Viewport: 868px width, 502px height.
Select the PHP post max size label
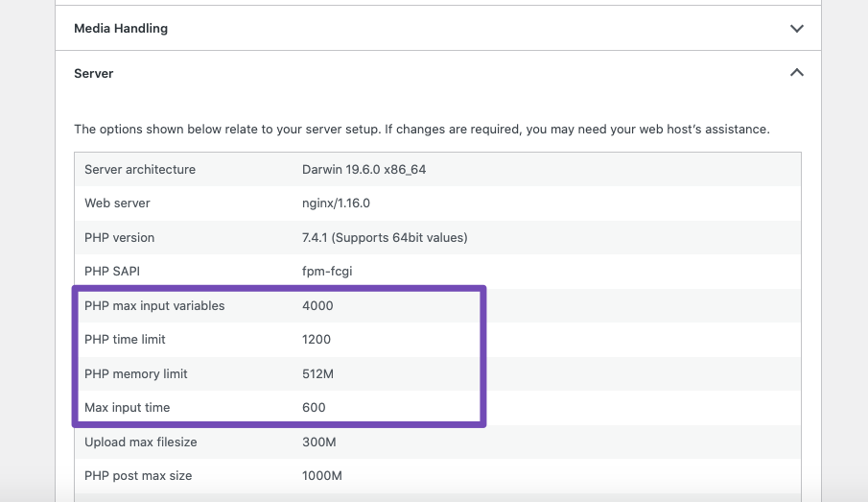[x=138, y=476]
